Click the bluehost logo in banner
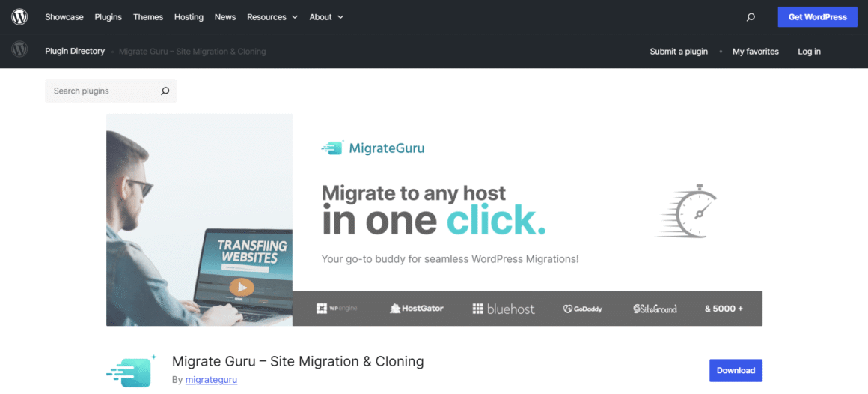This screenshot has width=868, height=394. (504, 309)
